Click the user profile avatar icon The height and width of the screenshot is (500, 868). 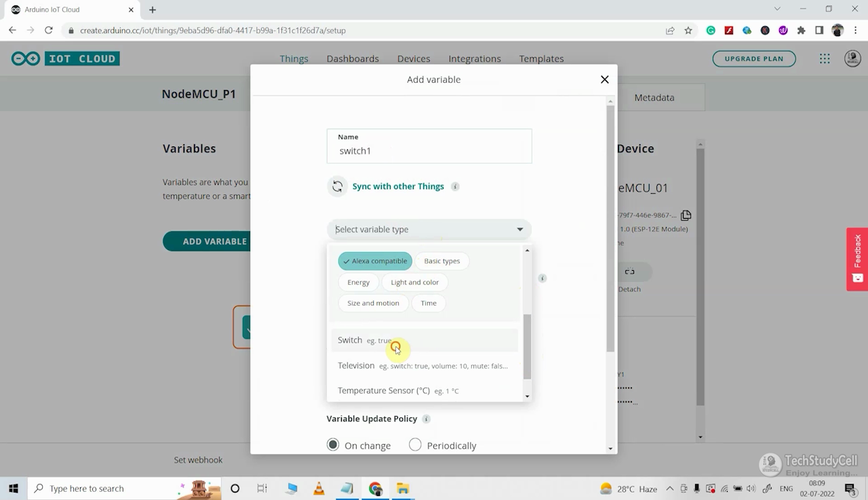pyautogui.click(x=852, y=58)
